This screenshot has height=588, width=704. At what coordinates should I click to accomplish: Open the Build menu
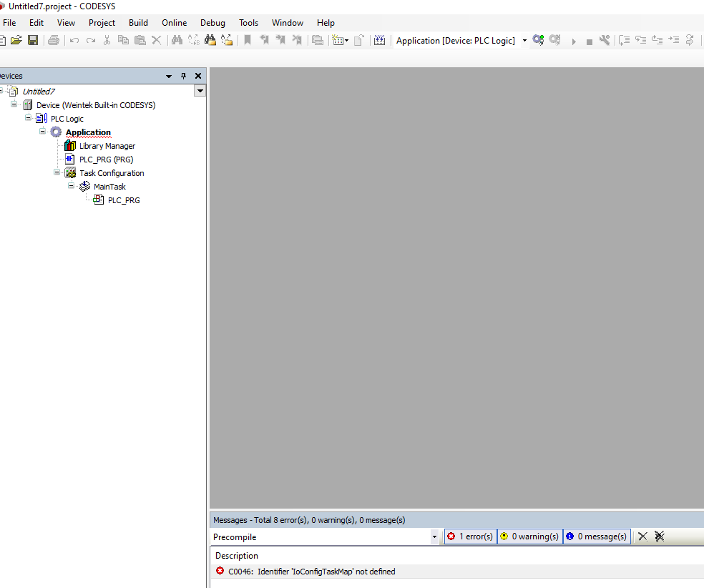138,23
